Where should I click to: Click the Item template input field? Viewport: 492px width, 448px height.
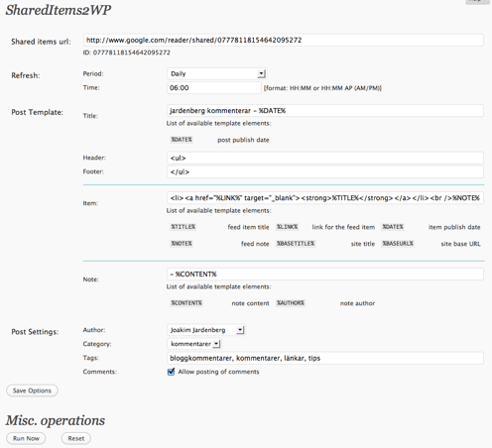[325, 198]
